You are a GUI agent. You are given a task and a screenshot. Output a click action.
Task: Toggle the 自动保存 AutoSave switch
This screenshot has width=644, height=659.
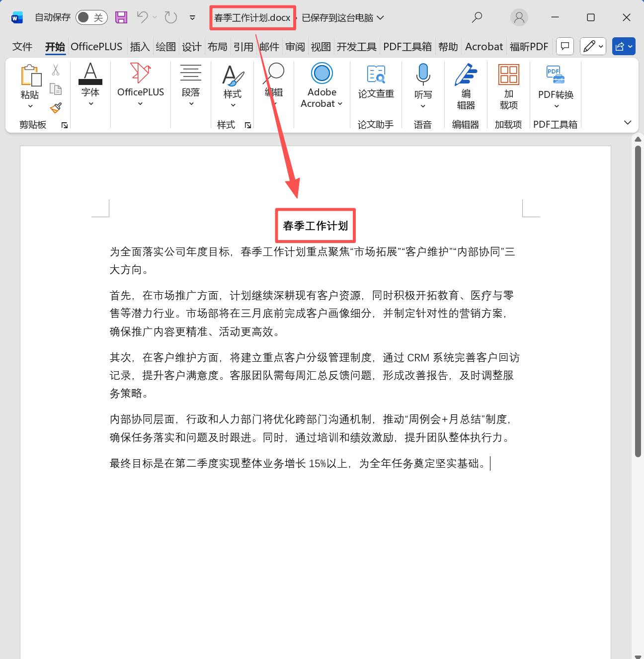(x=91, y=17)
